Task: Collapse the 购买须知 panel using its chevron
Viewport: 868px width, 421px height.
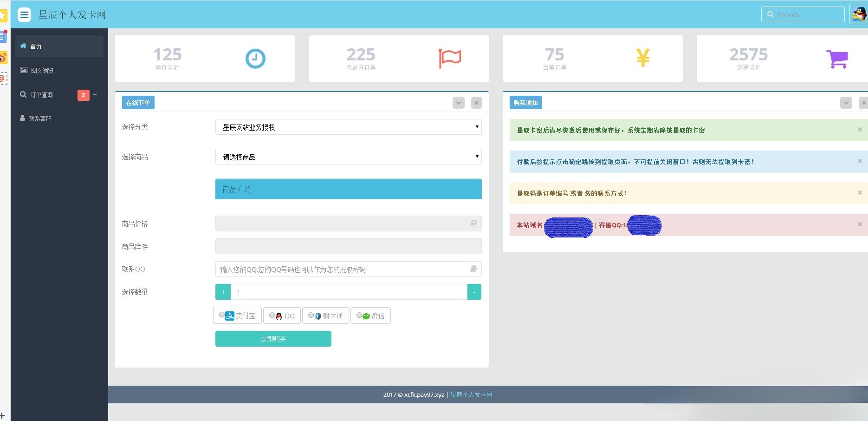Action: point(846,103)
